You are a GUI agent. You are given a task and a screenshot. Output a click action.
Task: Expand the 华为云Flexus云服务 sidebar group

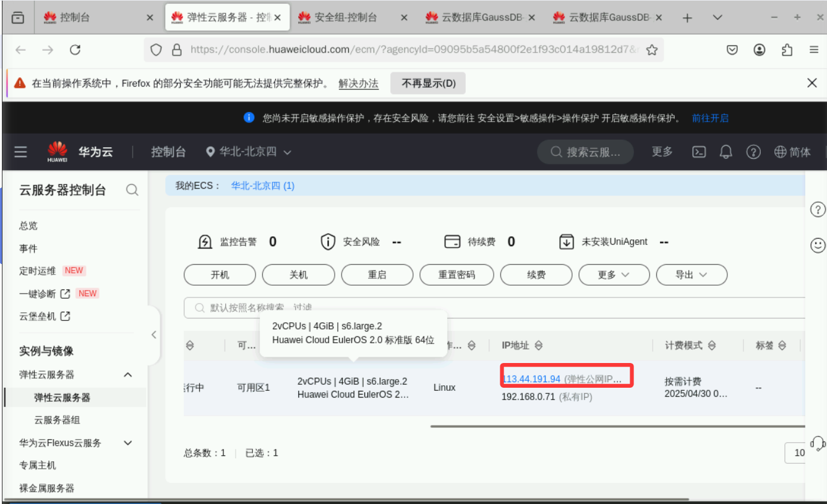128,443
